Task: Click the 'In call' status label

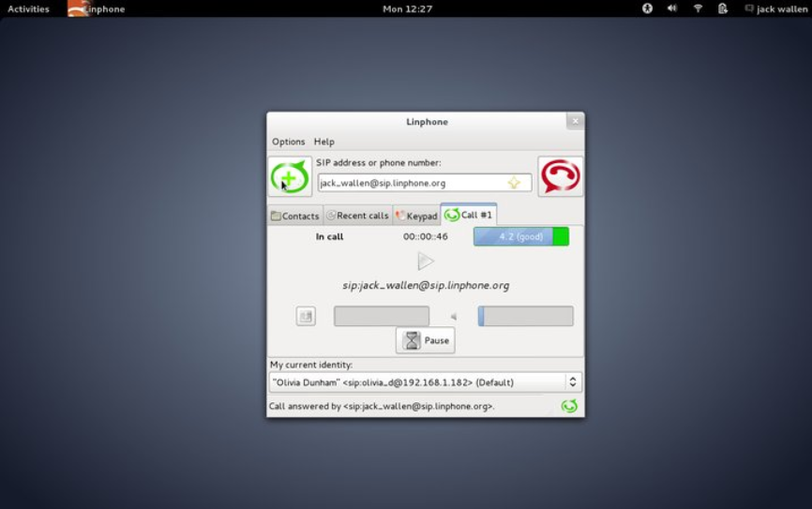Action: [x=329, y=236]
